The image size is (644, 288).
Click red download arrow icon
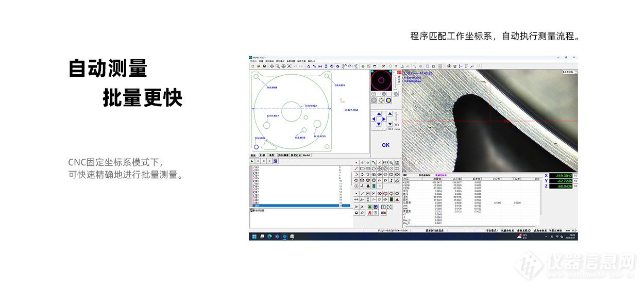397,199
